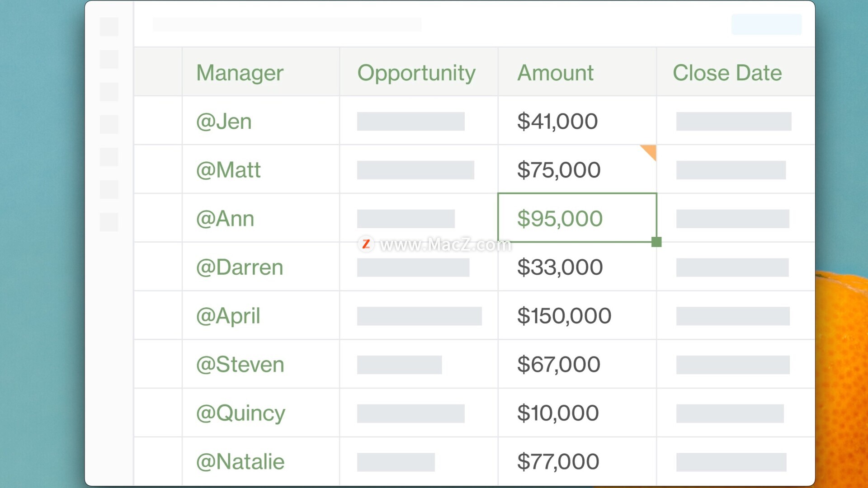Select the $150,000 amount cell
Viewport: 868px width, 488px height.
coord(577,315)
